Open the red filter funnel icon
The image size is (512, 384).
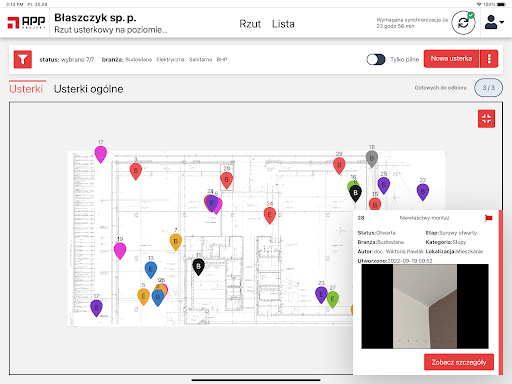click(x=23, y=59)
